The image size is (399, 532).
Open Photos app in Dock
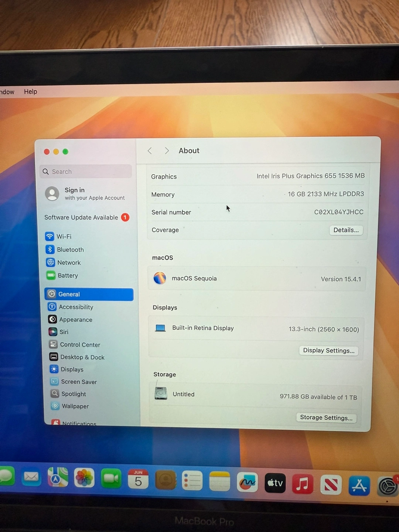click(x=84, y=478)
